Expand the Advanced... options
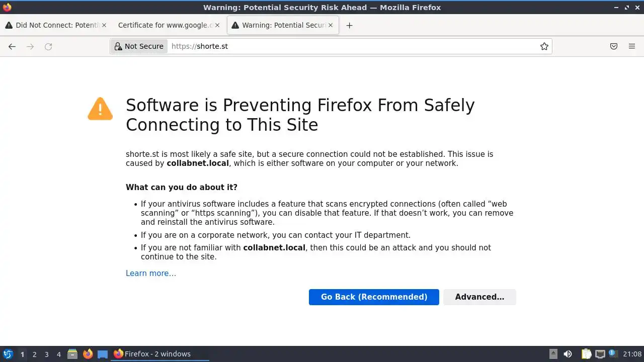The height and width of the screenshot is (362, 644). (479, 297)
